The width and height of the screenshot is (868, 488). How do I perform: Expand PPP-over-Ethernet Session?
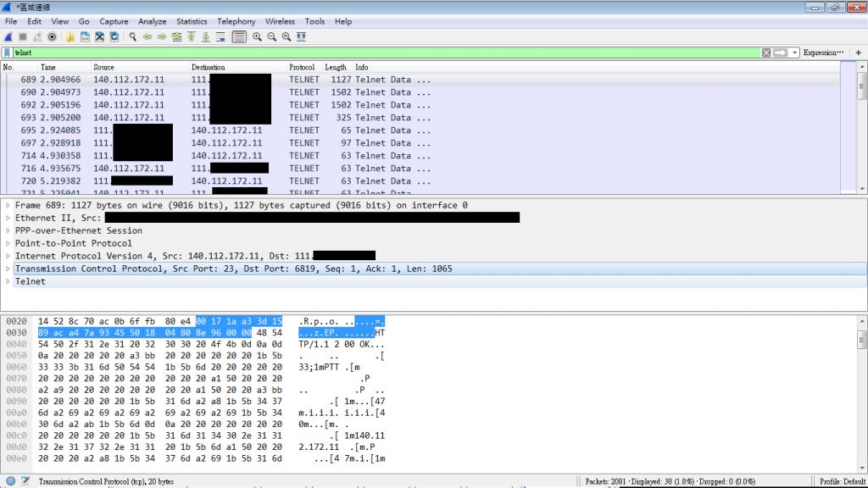(x=8, y=230)
